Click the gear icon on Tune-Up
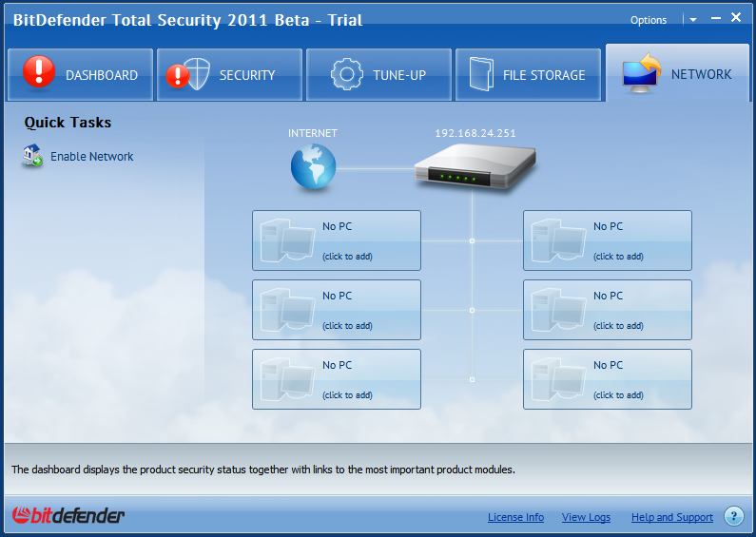The height and width of the screenshot is (537, 756). 347,74
